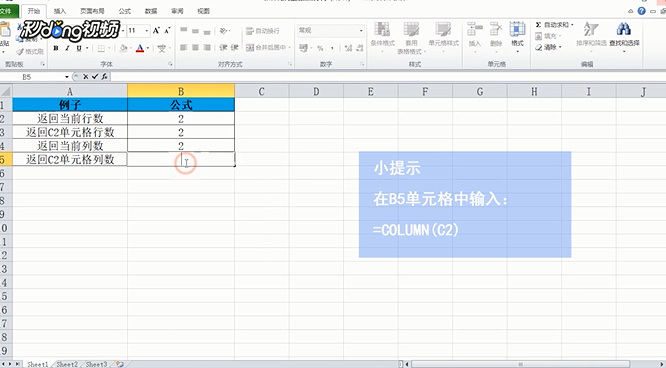Confirm the formula bar entry (checkmark)
666x368 pixels.
(x=95, y=77)
